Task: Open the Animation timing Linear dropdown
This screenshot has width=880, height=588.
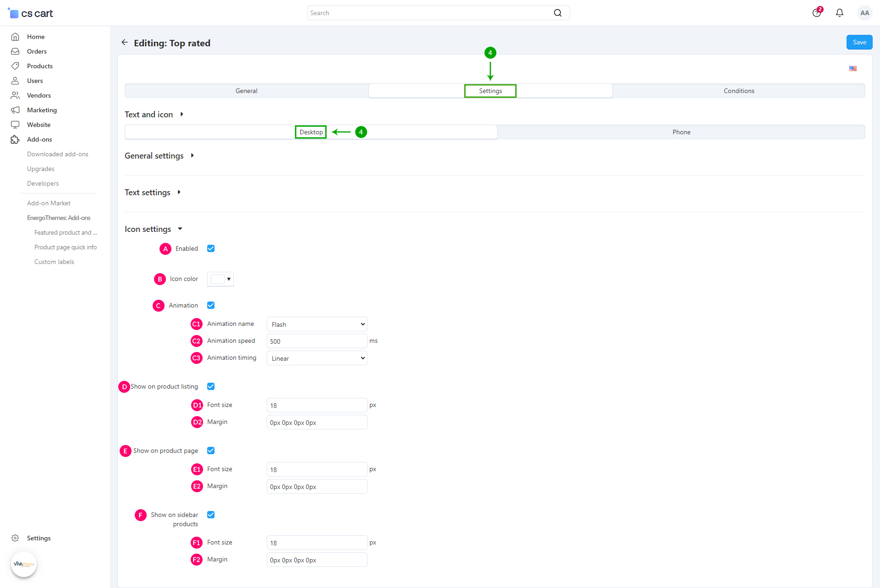Action: click(317, 358)
